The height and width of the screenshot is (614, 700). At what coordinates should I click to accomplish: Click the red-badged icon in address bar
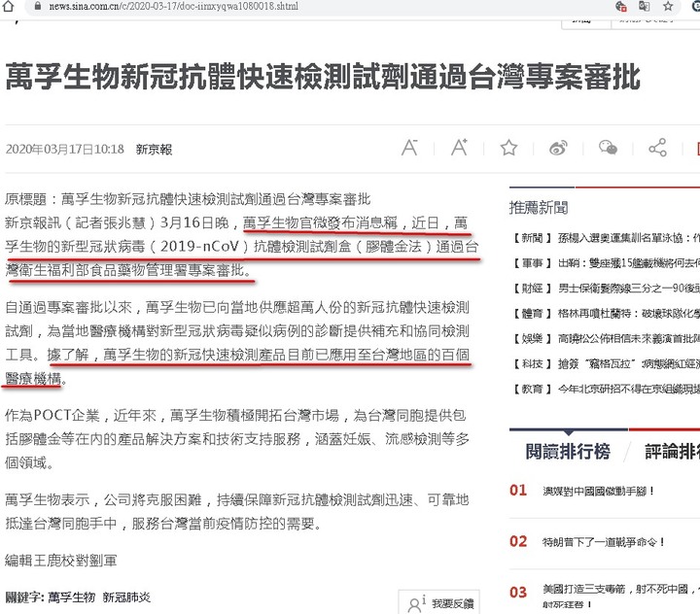pyautogui.click(x=620, y=6)
